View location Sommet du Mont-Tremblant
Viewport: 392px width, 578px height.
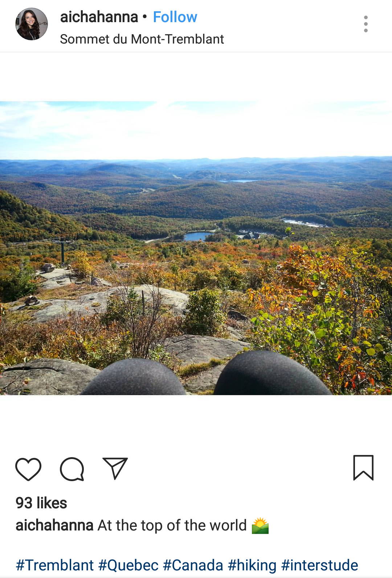pyautogui.click(x=142, y=39)
